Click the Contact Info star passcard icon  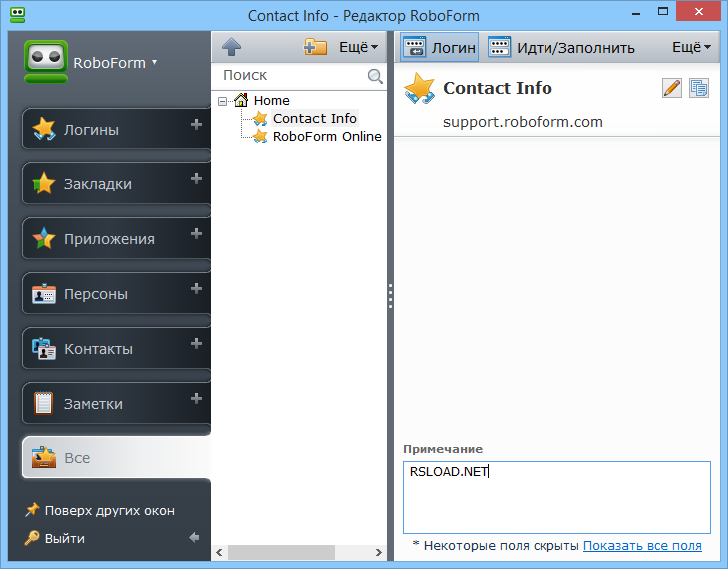click(419, 88)
